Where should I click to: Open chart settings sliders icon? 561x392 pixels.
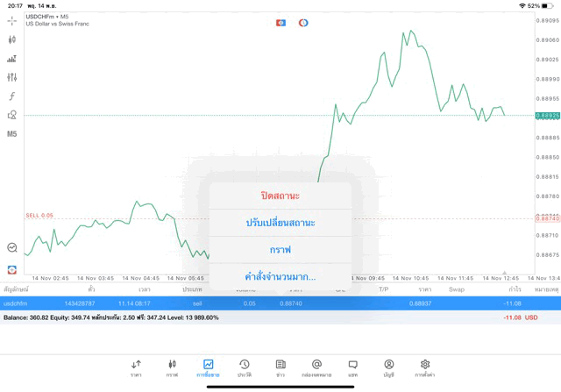12,78
